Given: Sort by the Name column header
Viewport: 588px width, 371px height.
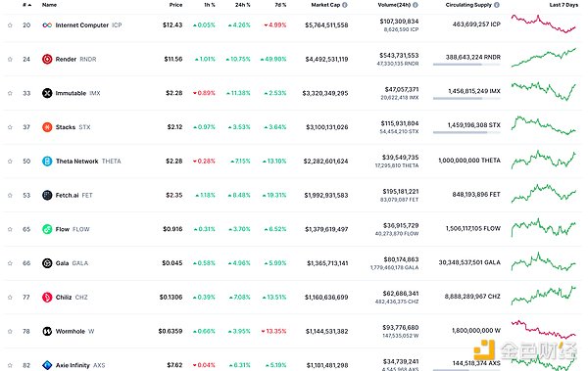Looking at the screenshot, I should 49,5.
